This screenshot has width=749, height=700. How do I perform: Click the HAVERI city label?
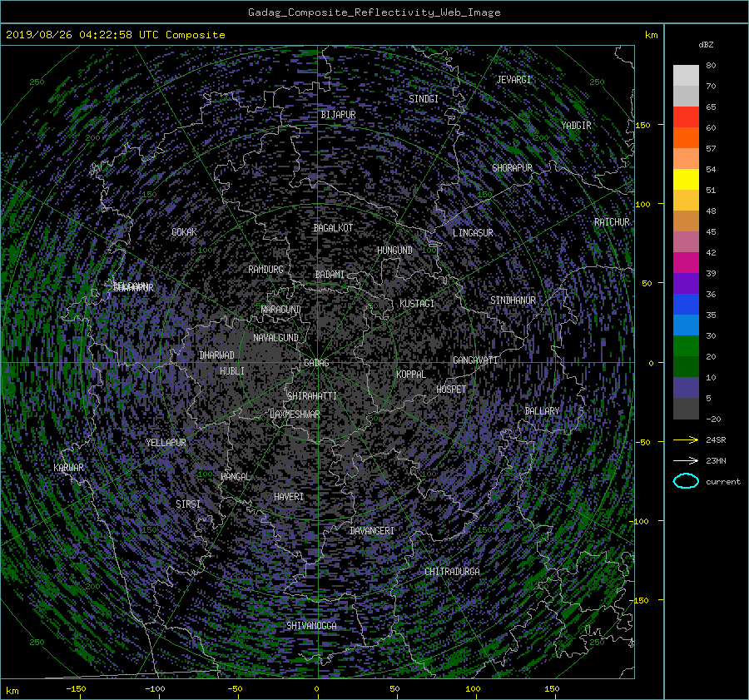point(289,497)
